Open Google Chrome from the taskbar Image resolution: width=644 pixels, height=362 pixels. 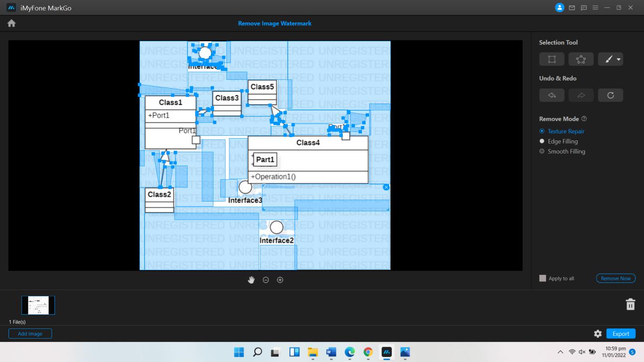368,352
